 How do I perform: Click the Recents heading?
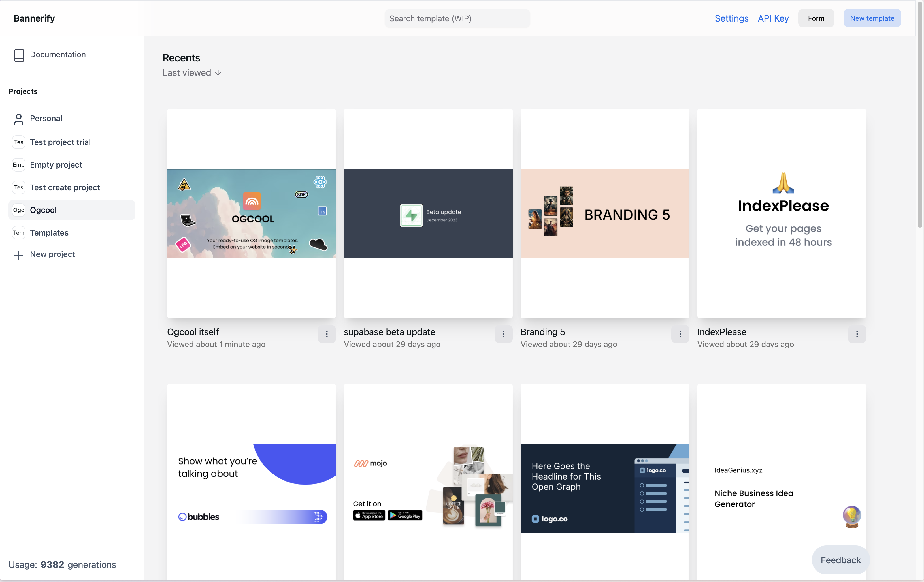pos(181,58)
